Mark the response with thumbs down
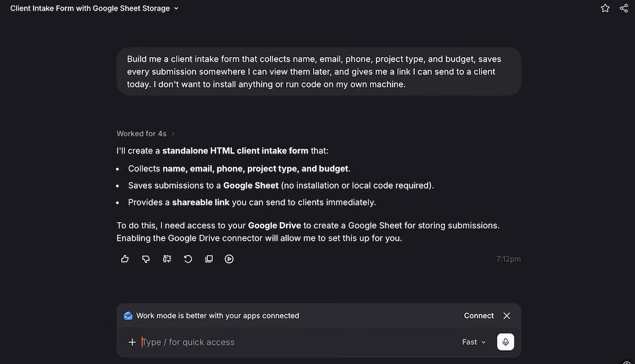Screen dimensions: 635x364 pyautogui.click(x=146, y=259)
